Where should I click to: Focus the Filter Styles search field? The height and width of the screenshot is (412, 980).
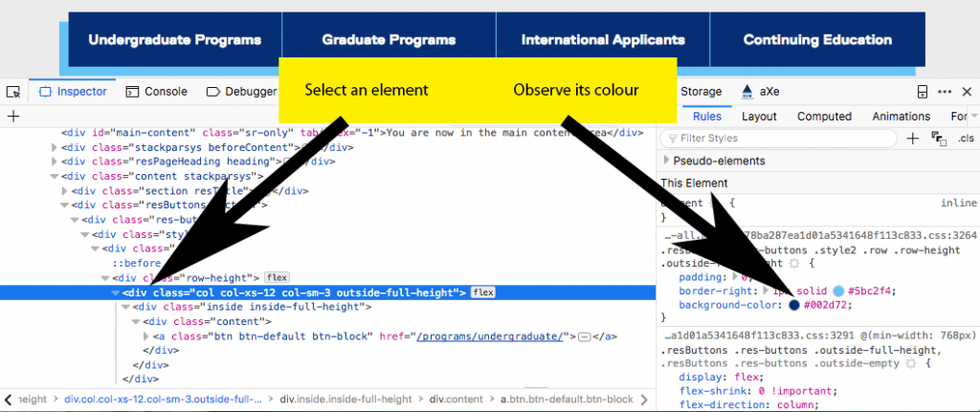coord(778,138)
